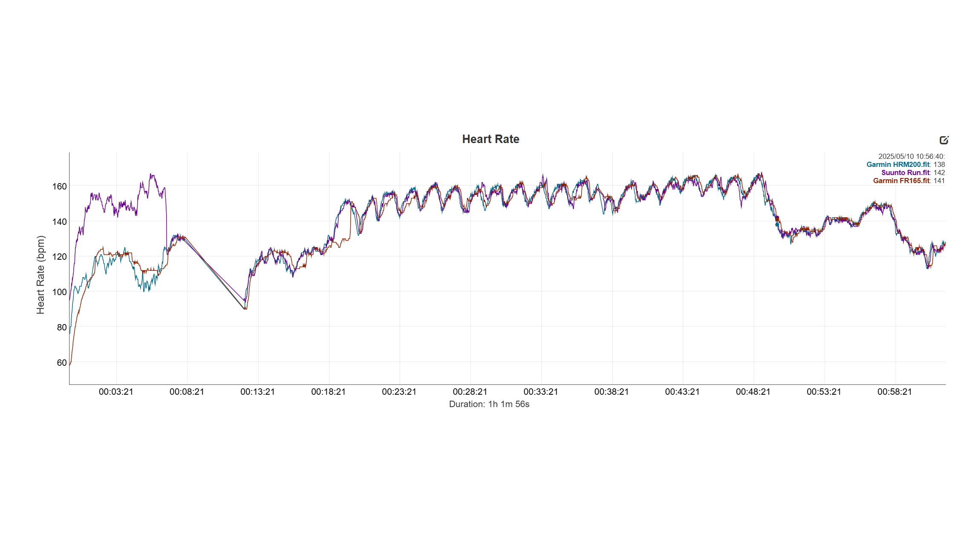Select the Garmin HRM200.fit legend entry
The height and width of the screenshot is (551, 980).
coord(898,164)
